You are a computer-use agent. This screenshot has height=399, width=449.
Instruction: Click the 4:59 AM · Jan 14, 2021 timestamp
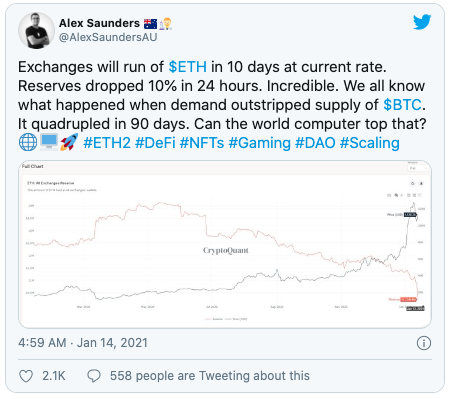pos(83,343)
